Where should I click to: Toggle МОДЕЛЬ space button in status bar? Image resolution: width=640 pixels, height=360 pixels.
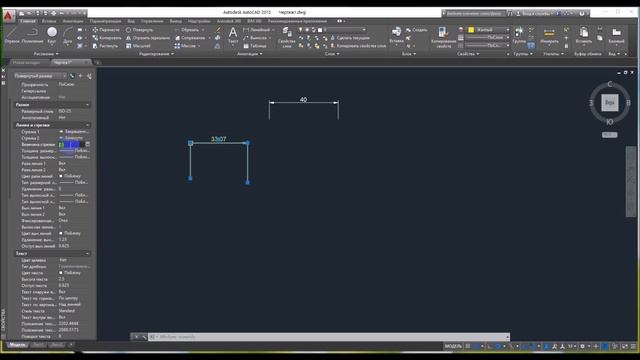[453, 346]
